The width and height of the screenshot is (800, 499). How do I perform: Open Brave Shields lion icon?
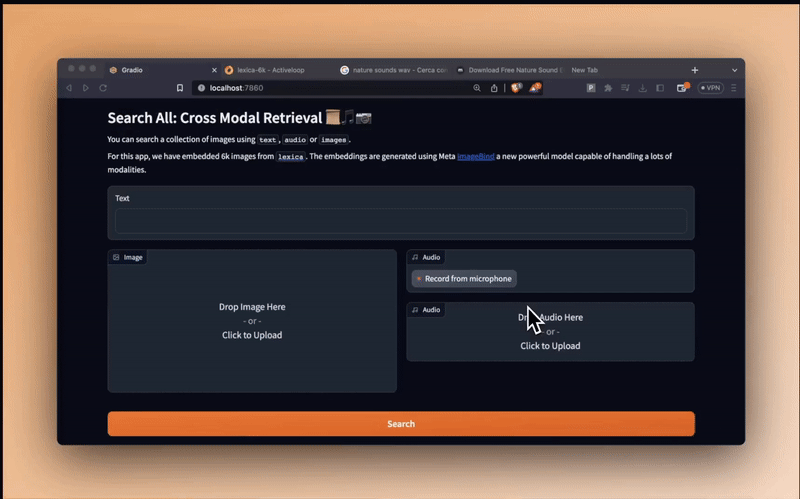tap(516, 88)
